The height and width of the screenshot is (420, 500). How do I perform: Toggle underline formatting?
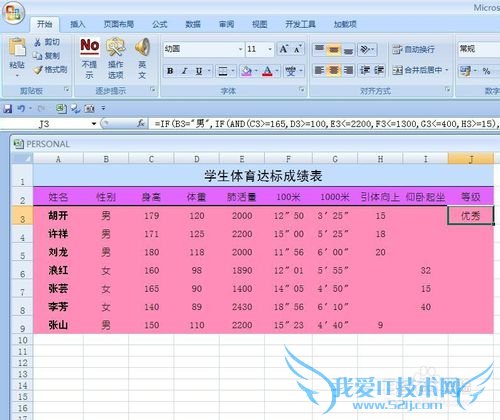pyautogui.click(x=199, y=71)
